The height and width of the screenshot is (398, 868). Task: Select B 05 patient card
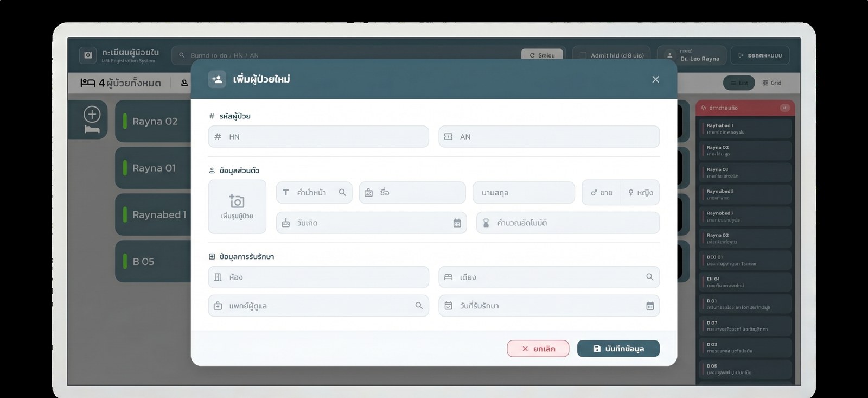pyautogui.click(x=154, y=262)
